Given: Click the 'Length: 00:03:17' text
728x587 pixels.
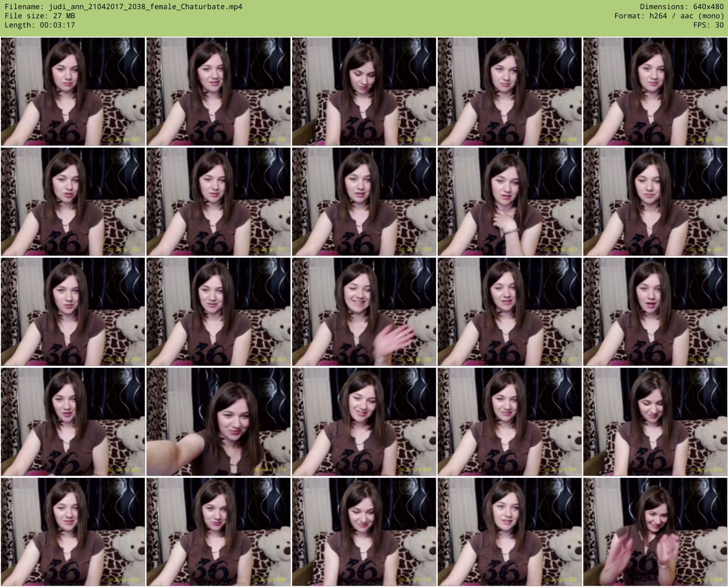Looking at the screenshot, I should click(x=40, y=25).
